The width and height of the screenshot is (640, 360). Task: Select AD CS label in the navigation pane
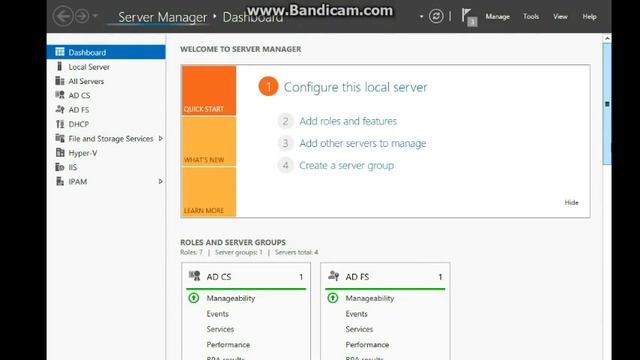[x=79, y=96]
